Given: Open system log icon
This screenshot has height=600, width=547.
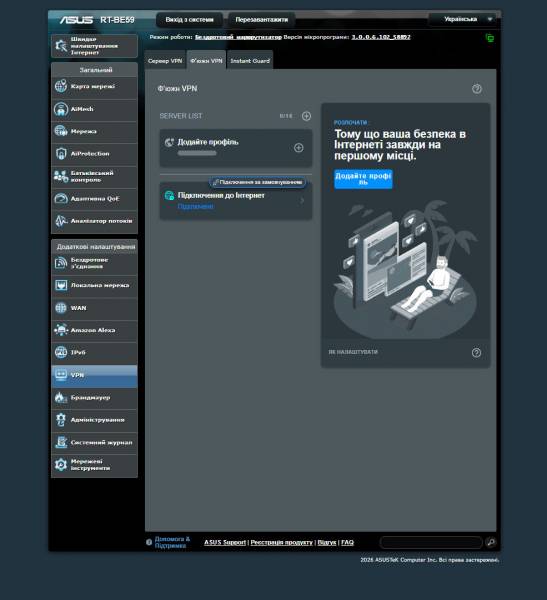Looking at the screenshot, I should [61, 442].
